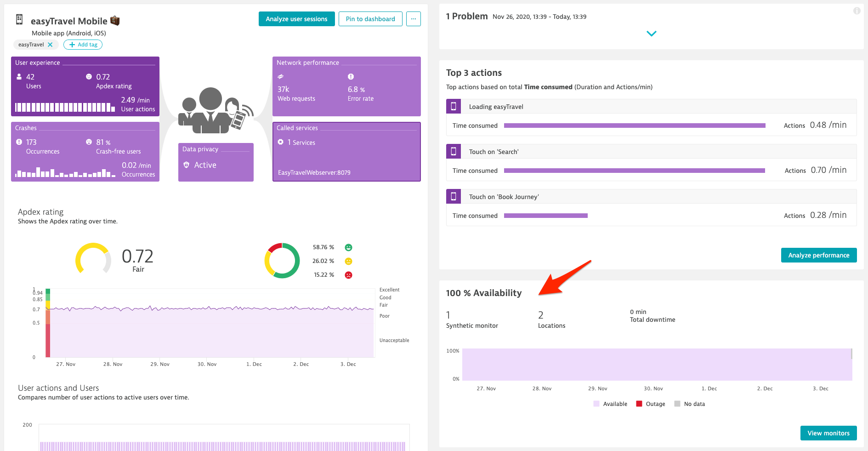Toggle No data legend in availability chart
The height and width of the screenshot is (451, 868).
coord(689,404)
